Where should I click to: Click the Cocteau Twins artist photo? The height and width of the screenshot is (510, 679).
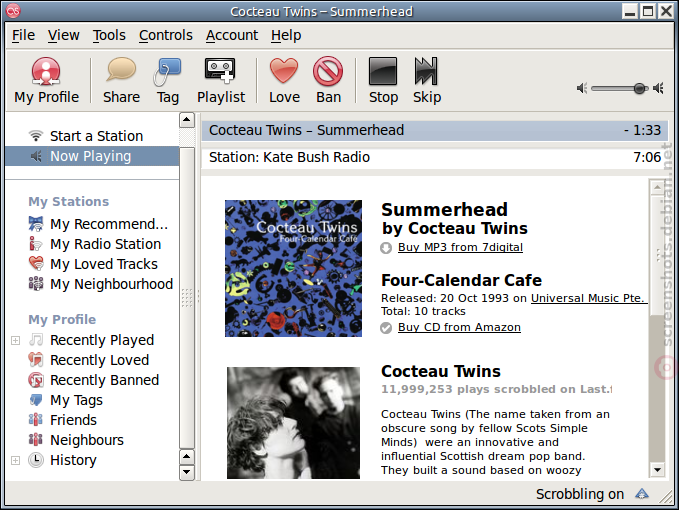click(293, 423)
